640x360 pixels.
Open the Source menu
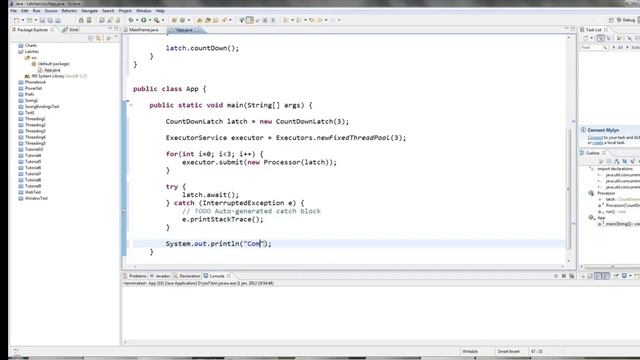[x=51, y=11]
